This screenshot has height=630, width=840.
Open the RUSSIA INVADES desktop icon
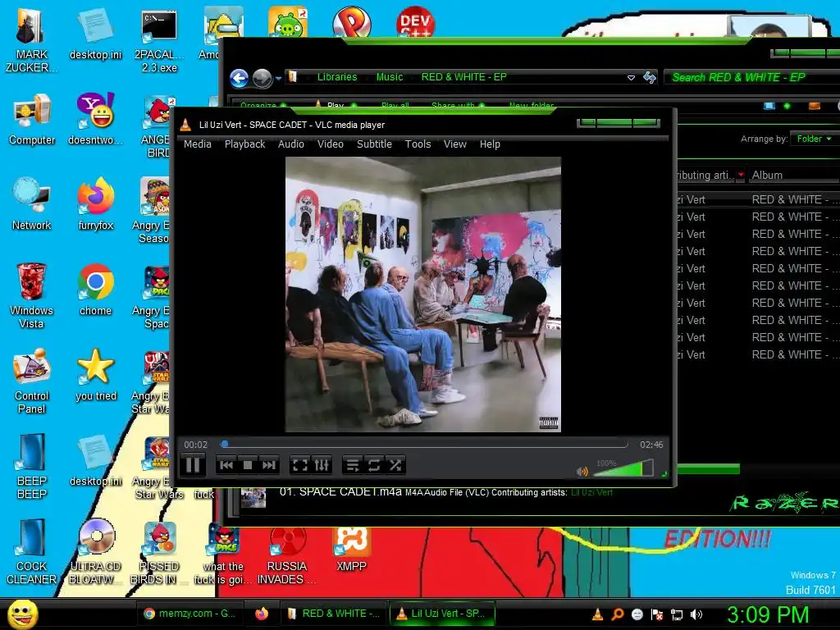[x=287, y=555]
